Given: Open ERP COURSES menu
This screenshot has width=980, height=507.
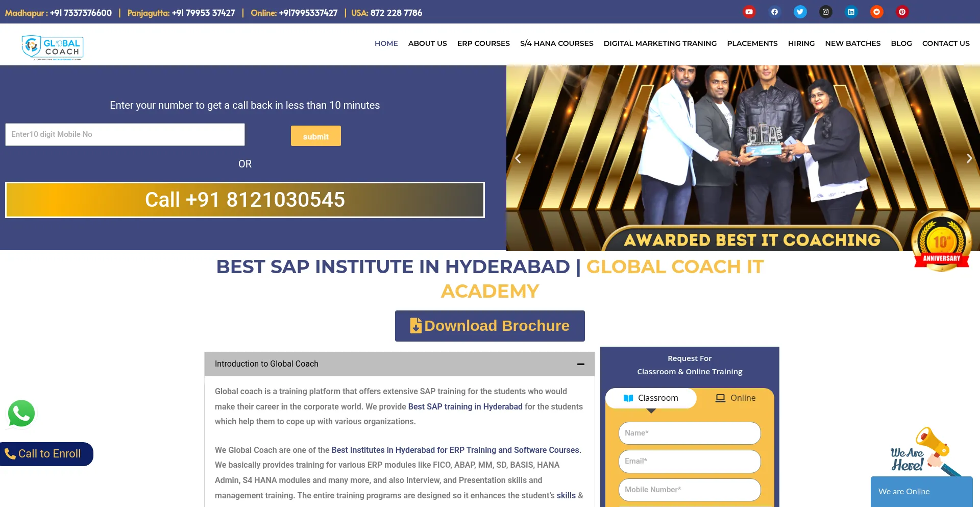Looking at the screenshot, I should pos(483,43).
